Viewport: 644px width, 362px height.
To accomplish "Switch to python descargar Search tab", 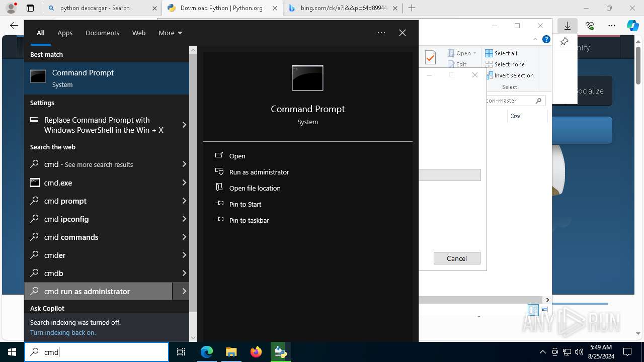I will pyautogui.click(x=102, y=8).
